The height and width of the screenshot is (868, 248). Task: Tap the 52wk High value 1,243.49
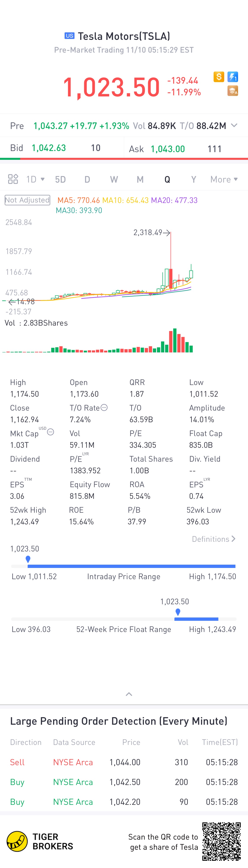[x=24, y=522]
